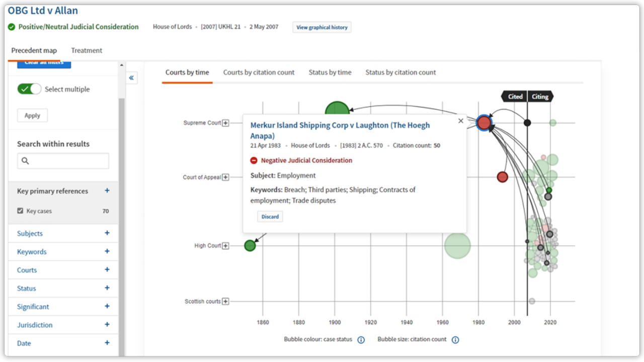Screen dimensions: 644x362
Task: Click the red Negative Judicial Consideration icon
Action: (254, 160)
